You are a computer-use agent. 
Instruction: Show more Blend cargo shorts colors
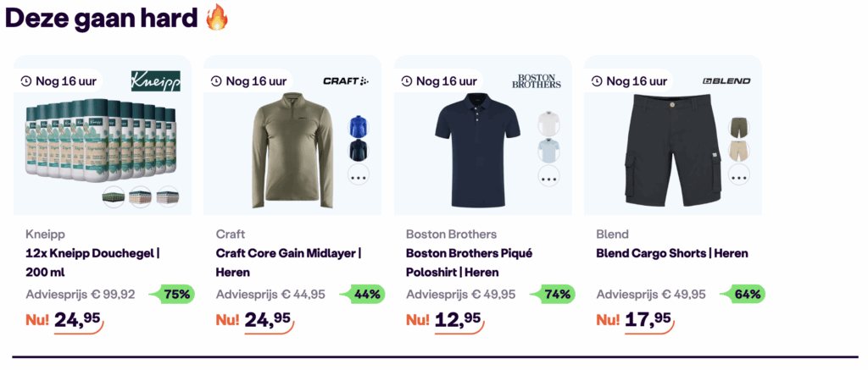pos(739,177)
